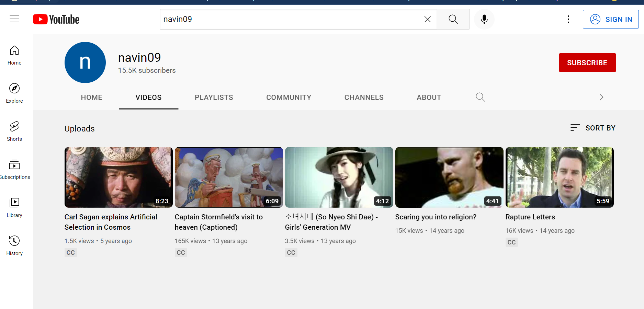
Task: Click the navin09 channel name heading
Action: click(139, 58)
